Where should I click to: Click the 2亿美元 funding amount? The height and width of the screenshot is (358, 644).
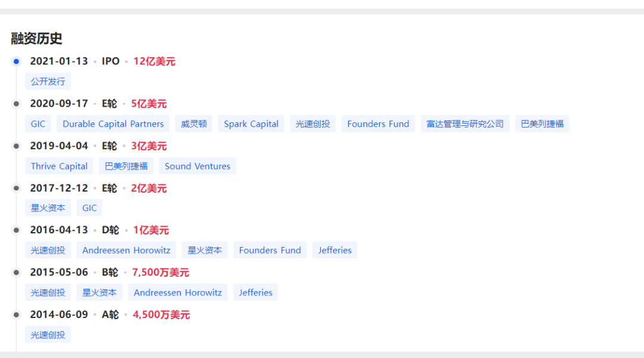[x=148, y=188]
